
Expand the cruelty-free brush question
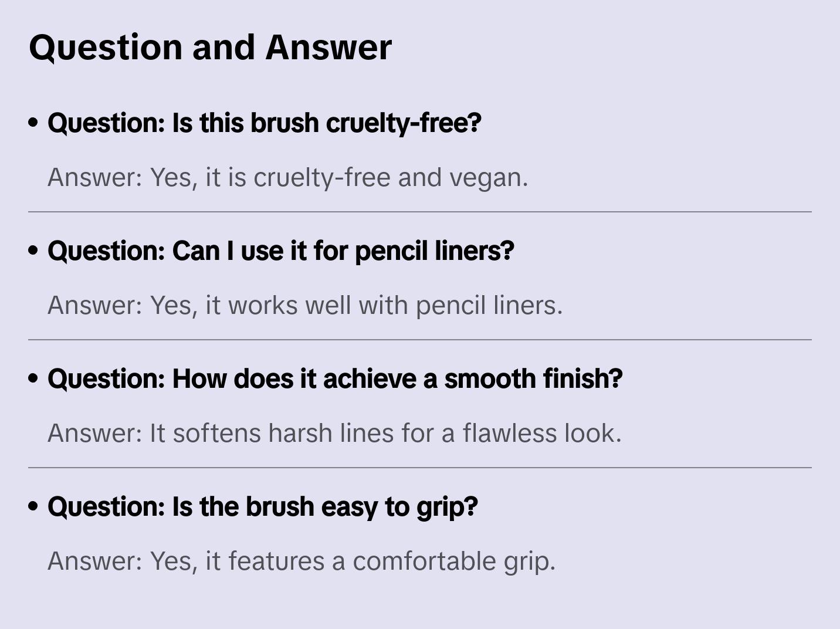pyautogui.click(x=264, y=123)
